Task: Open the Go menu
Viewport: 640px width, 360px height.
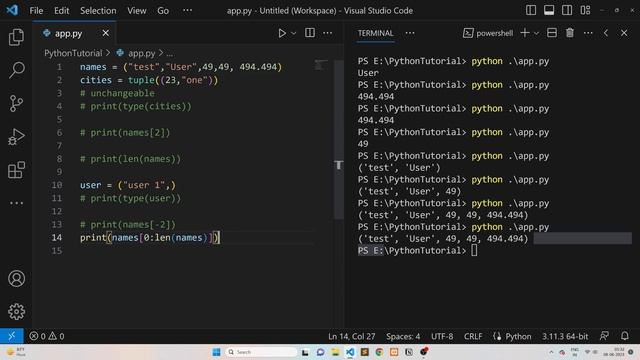Action: pos(163,11)
